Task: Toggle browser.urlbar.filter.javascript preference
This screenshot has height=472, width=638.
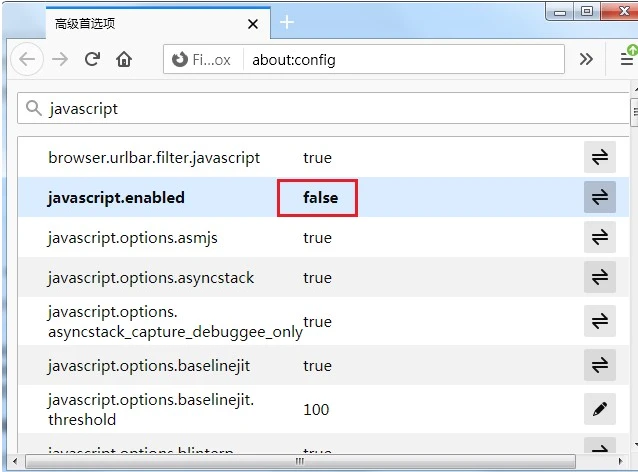Action: tap(599, 157)
